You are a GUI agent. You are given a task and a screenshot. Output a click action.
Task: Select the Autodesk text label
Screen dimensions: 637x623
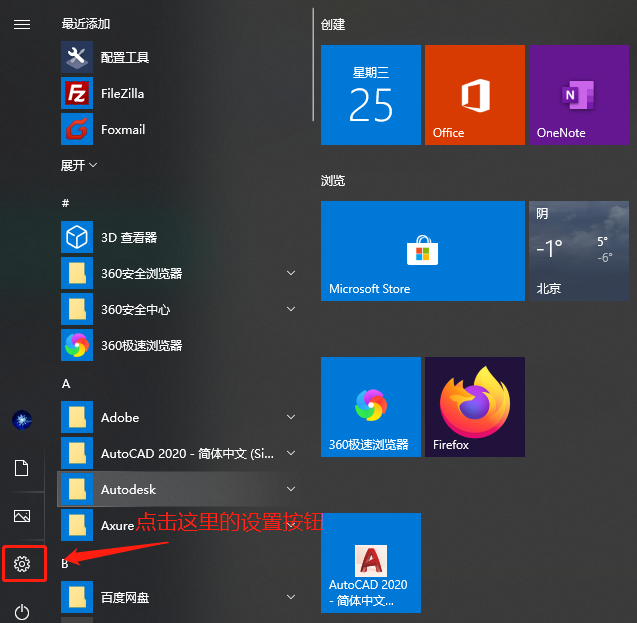tap(128, 490)
